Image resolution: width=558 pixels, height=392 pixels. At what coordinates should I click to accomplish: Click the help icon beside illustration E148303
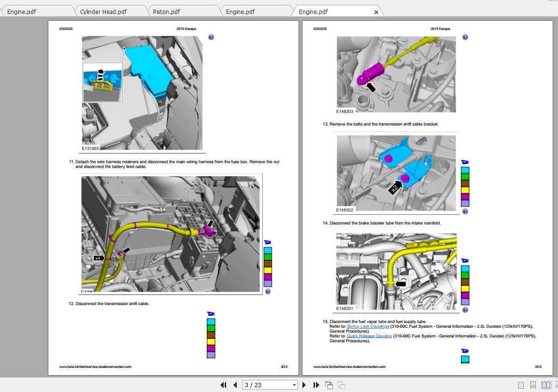[465, 37]
